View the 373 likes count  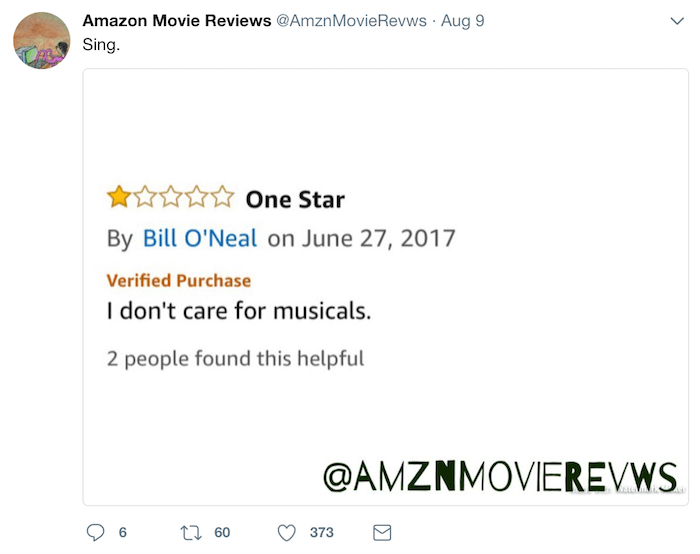pos(321,533)
